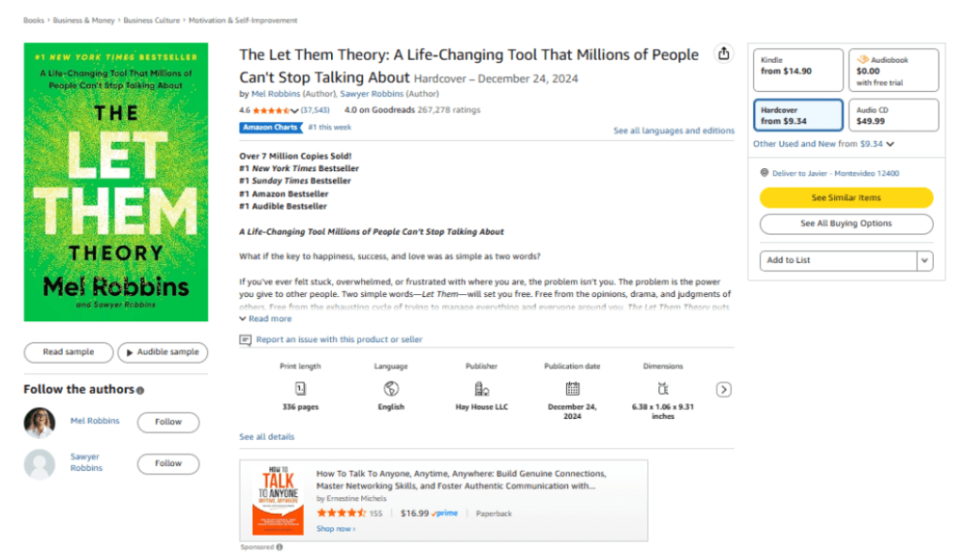Follow author Sawyer Robbins
This screenshot has height=560, width=963.
(x=168, y=463)
